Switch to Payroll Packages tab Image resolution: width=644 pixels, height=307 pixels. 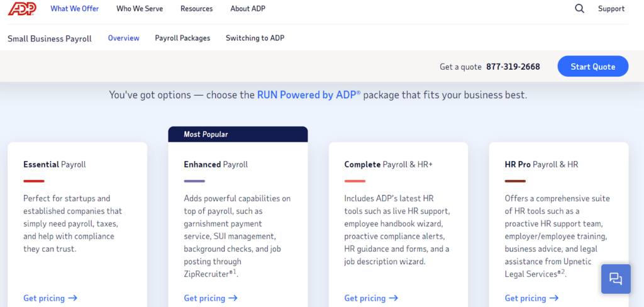click(x=182, y=38)
